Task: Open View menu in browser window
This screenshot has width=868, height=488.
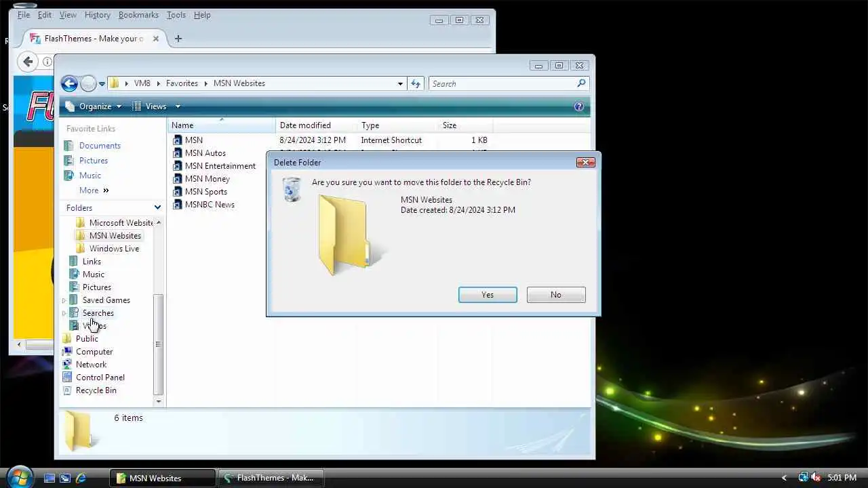Action: click(x=68, y=15)
